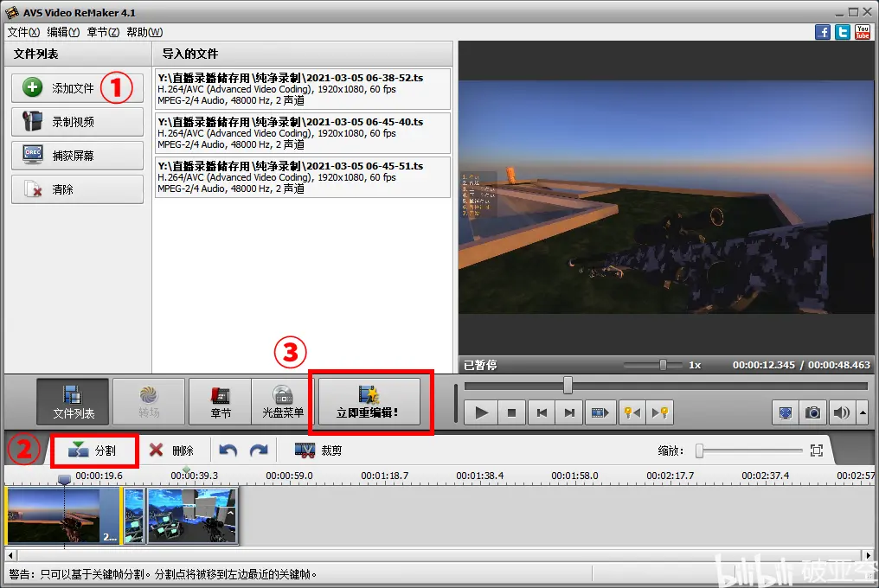
Task: Click the timeline scroll right arrow
Action: pyautogui.click(x=869, y=555)
